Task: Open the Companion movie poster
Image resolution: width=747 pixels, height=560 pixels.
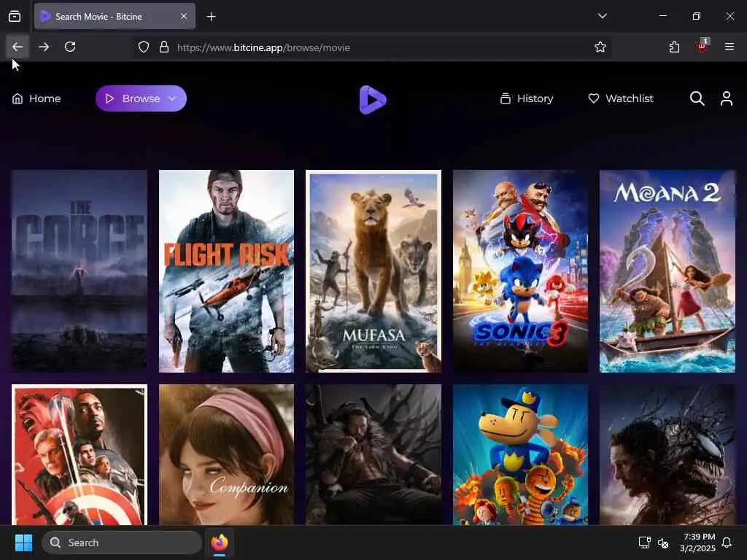Action: tap(226, 455)
